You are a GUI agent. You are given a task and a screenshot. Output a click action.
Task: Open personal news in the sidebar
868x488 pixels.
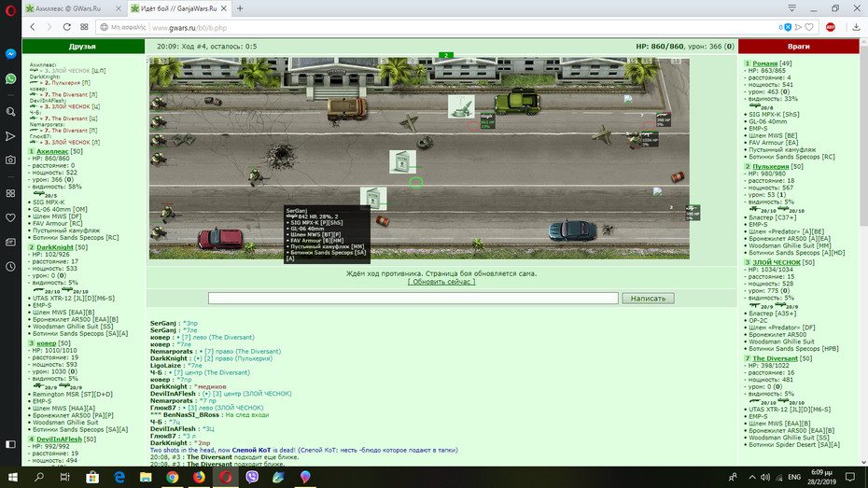pos(10,243)
